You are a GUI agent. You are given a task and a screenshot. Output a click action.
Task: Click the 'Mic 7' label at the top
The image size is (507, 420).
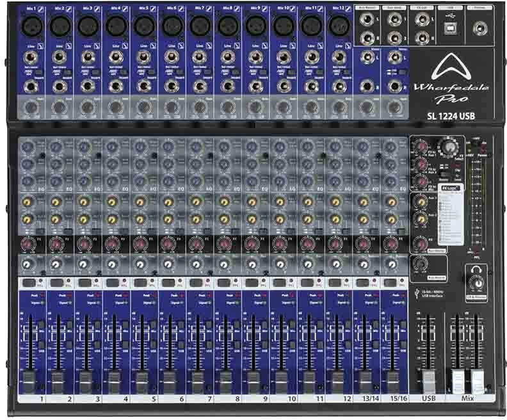pyautogui.click(x=200, y=8)
